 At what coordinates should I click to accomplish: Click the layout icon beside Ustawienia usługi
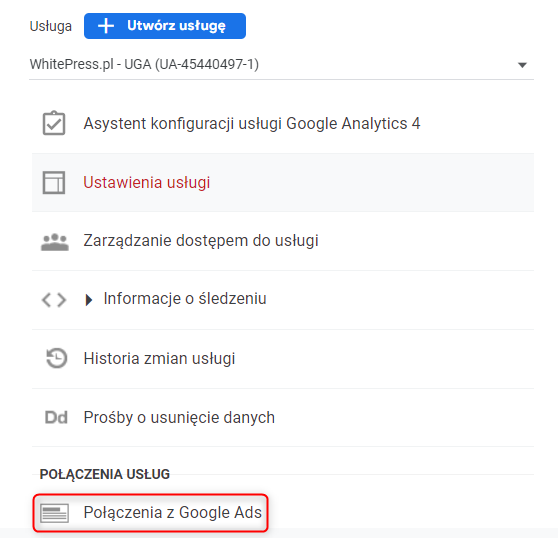click(54, 183)
